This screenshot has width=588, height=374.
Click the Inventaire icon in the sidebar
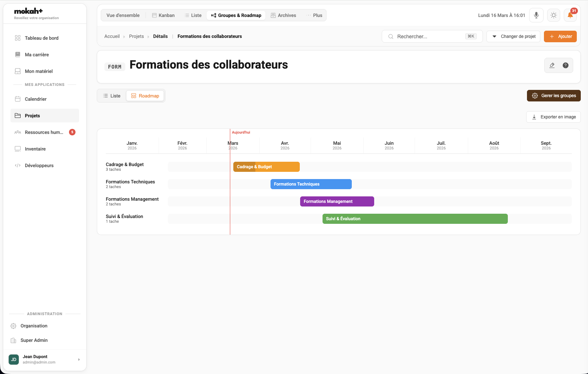click(18, 149)
